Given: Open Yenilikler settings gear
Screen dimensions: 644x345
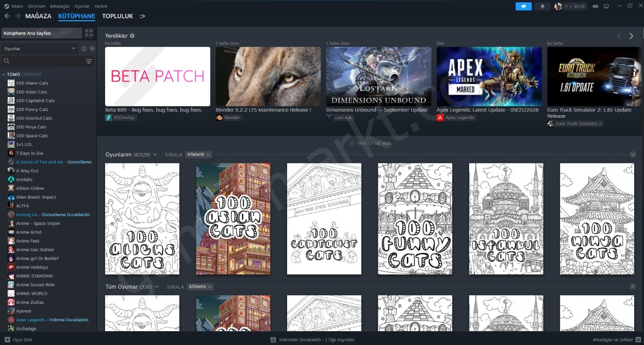Looking at the screenshot, I should point(132,36).
